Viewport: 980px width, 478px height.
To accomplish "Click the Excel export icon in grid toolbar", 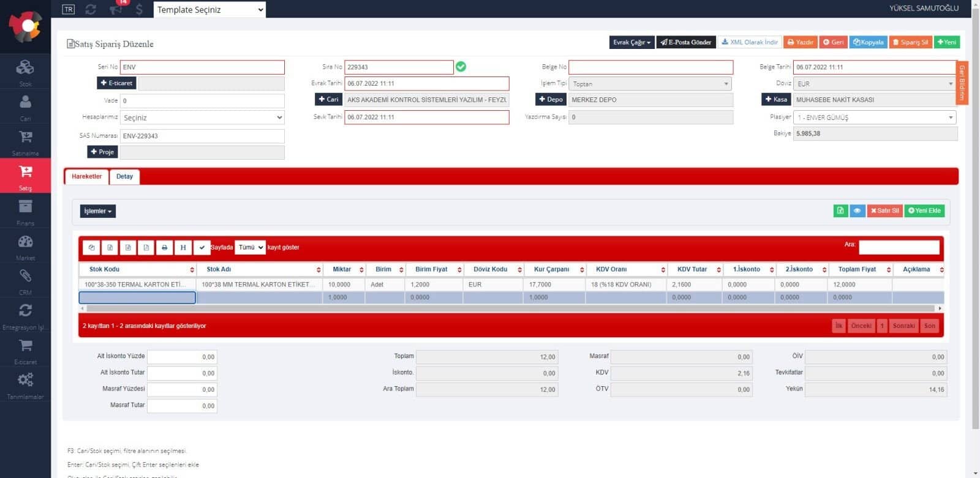I will [x=110, y=247].
